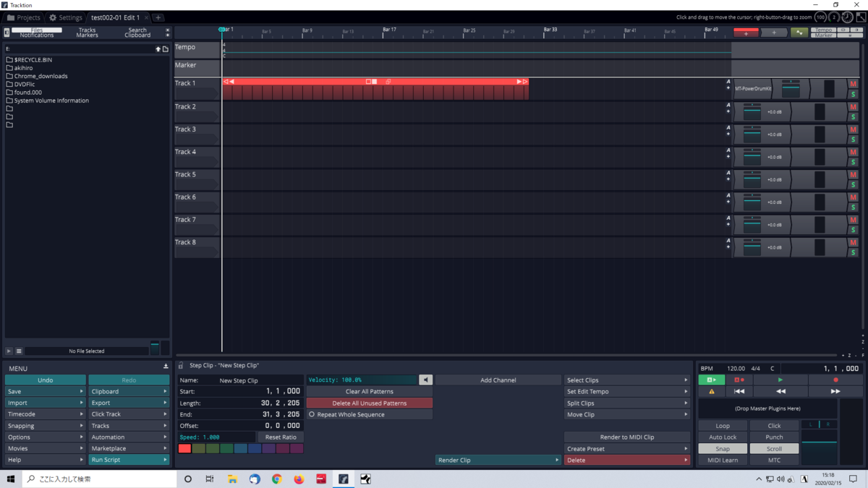
Task: Open yellow warning triangle panic button
Action: click(711, 391)
